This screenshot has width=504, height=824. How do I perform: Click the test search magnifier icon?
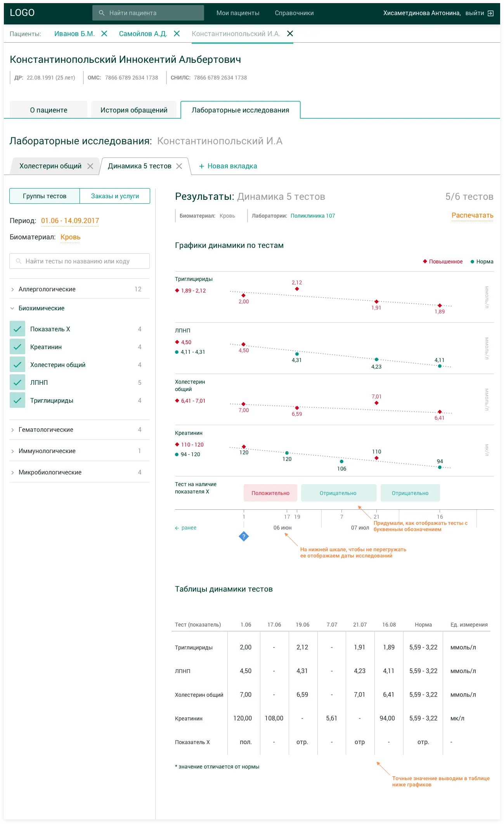[19, 261]
